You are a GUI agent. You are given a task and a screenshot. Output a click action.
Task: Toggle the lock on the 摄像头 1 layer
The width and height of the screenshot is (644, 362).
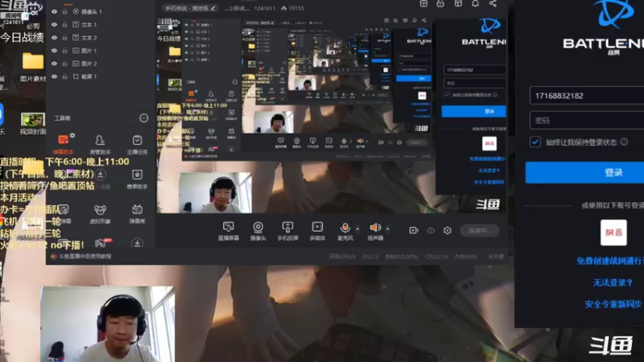[x=65, y=12]
